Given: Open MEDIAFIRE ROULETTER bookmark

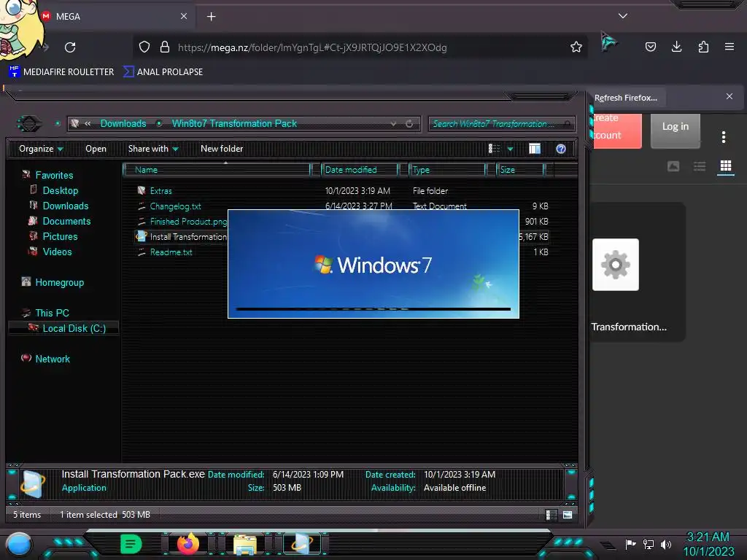Looking at the screenshot, I should point(61,72).
